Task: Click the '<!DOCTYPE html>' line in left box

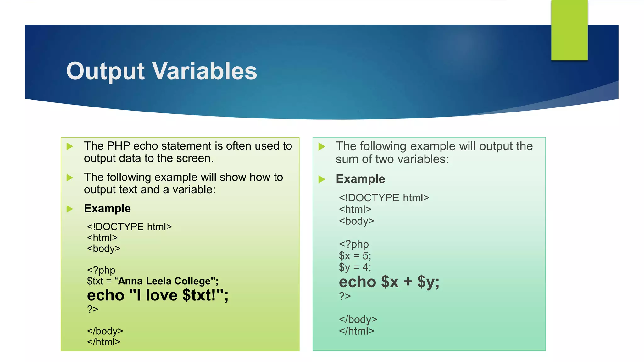Action: (129, 227)
